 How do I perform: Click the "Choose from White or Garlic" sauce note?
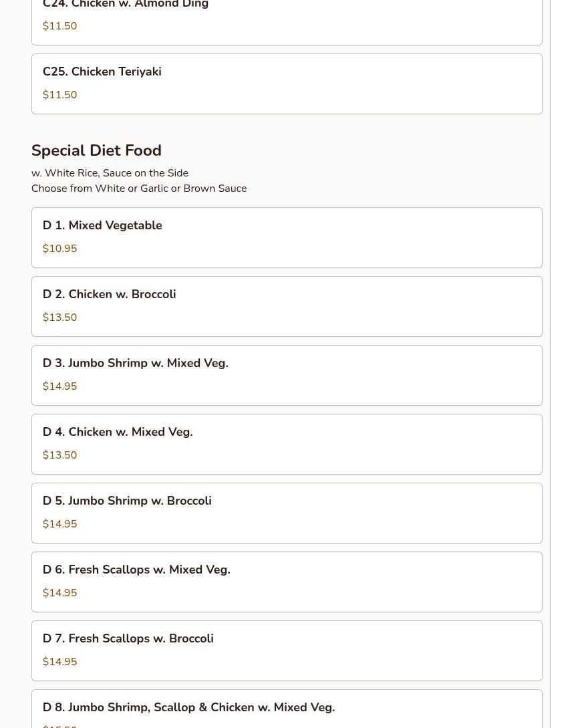(139, 189)
